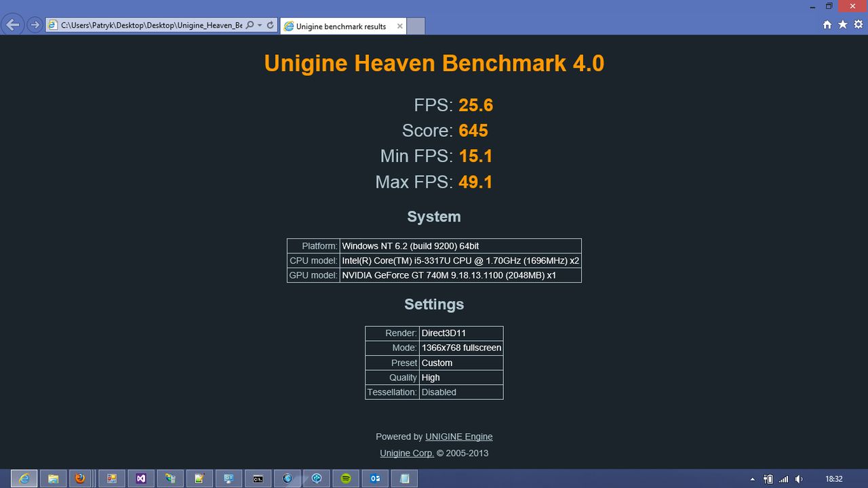Click the Windows NT 6.2 platform cell
This screenshot has height=488, width=868.
460,246
